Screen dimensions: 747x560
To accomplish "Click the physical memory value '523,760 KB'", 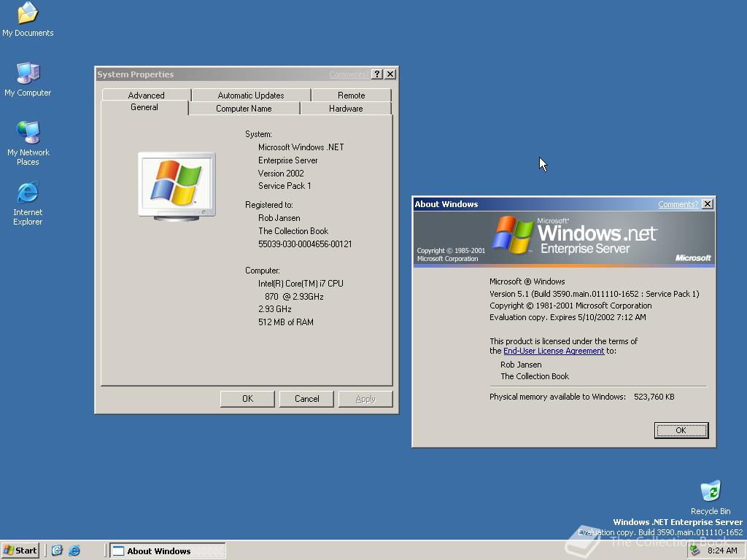I will [654, 397].
